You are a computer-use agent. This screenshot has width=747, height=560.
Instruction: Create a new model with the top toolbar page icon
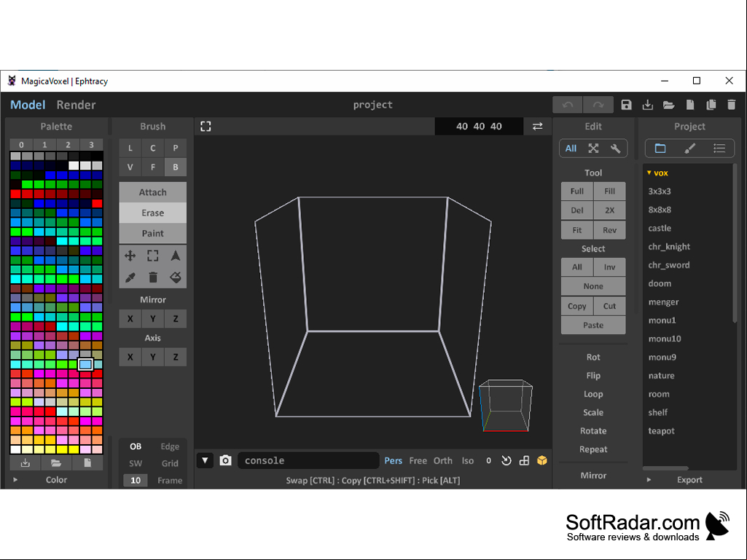click(690, 105)
